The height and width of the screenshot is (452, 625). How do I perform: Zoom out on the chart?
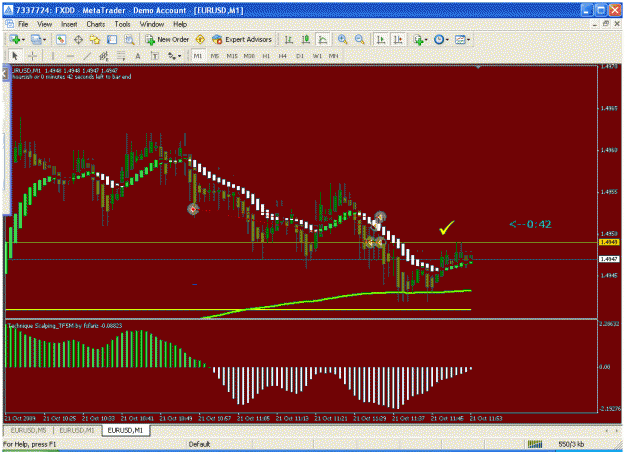point(360,39)
